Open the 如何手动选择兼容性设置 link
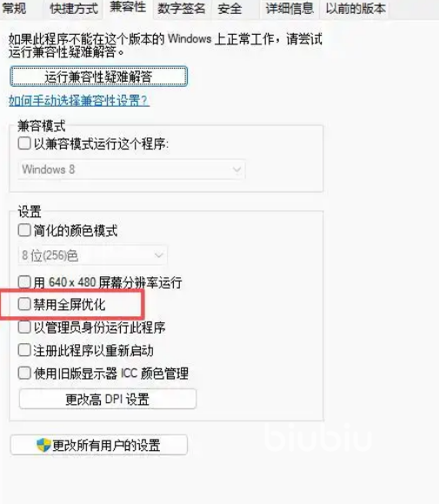The width and height of the screenshot is (439, 504). [x=79, y=101]
